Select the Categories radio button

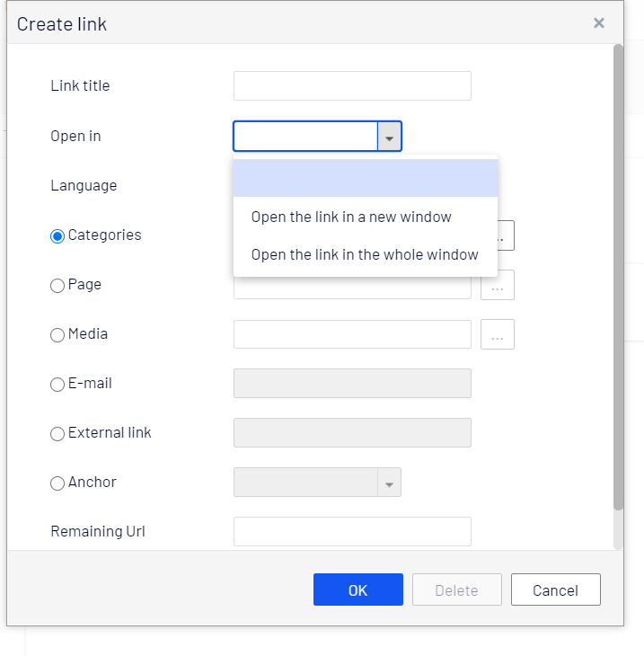(57, 235)
